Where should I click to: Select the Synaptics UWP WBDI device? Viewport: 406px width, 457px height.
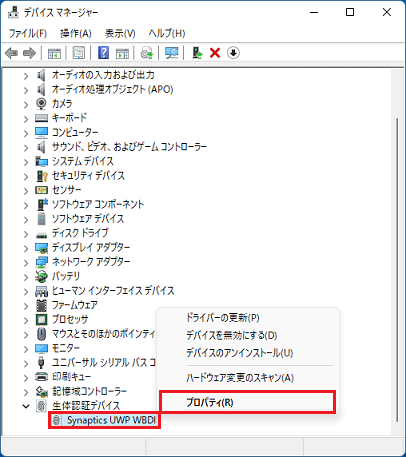point(111,420)
